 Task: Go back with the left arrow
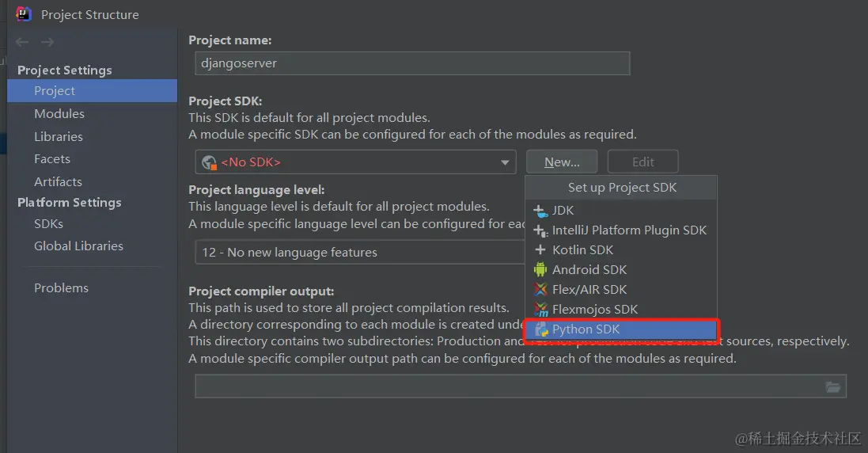pyautogui.click(x=22, y=42)
